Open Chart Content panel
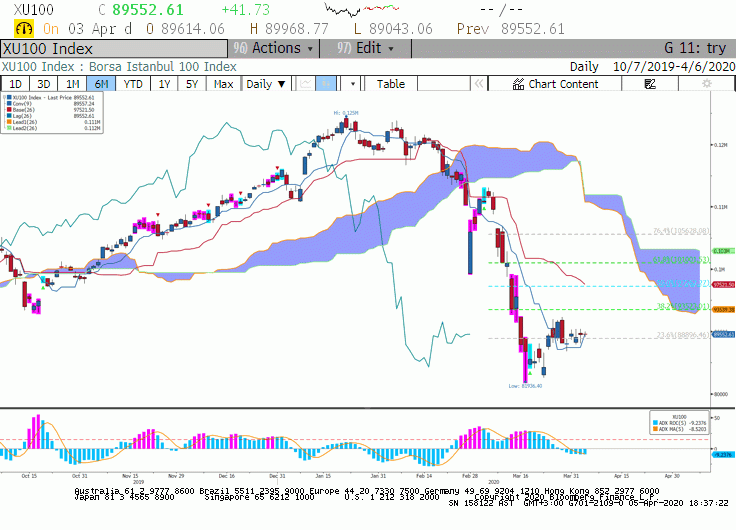This screenshot has width=736, height=530. [x=555, y=84]
